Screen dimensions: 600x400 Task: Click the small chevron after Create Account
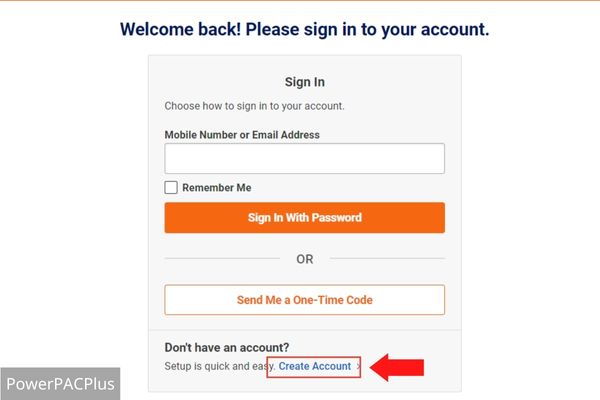358,366
